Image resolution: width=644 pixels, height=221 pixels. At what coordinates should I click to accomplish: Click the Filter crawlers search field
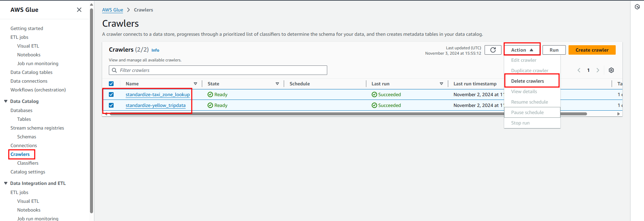[x=222, y=70]
